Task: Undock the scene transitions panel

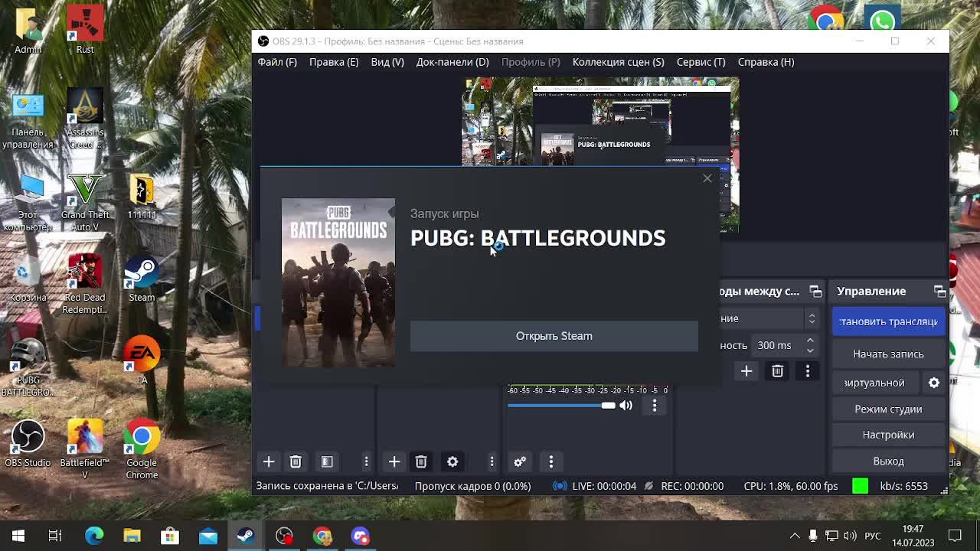Action: click(815, 292)
